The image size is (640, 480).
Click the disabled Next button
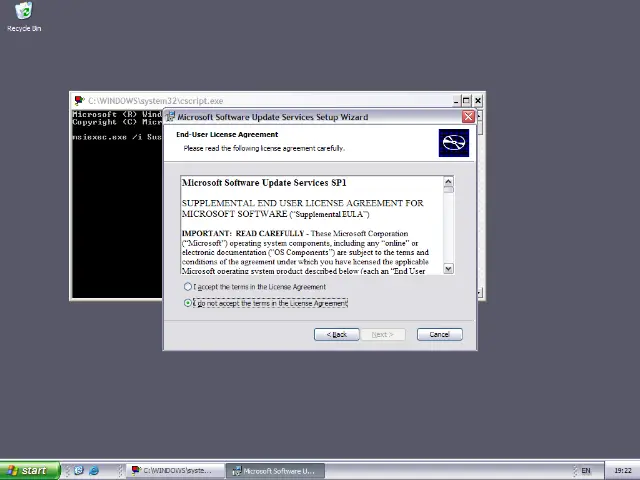(x=382, y=334)
